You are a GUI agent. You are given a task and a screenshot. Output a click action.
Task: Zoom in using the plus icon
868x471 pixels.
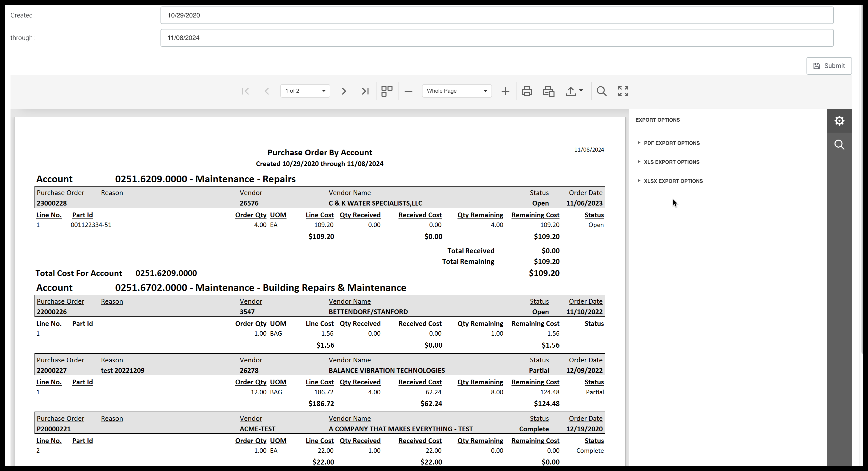[x=505, y=91]
